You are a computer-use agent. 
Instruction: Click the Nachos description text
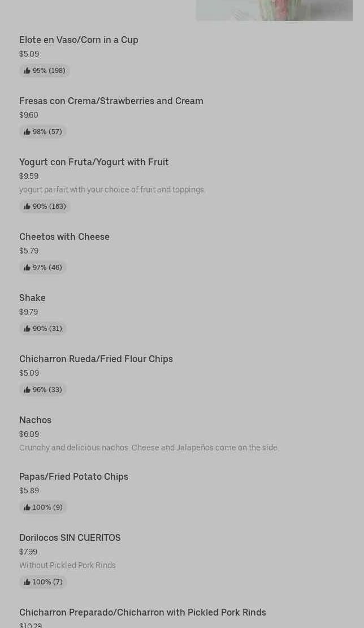point(149,448)
